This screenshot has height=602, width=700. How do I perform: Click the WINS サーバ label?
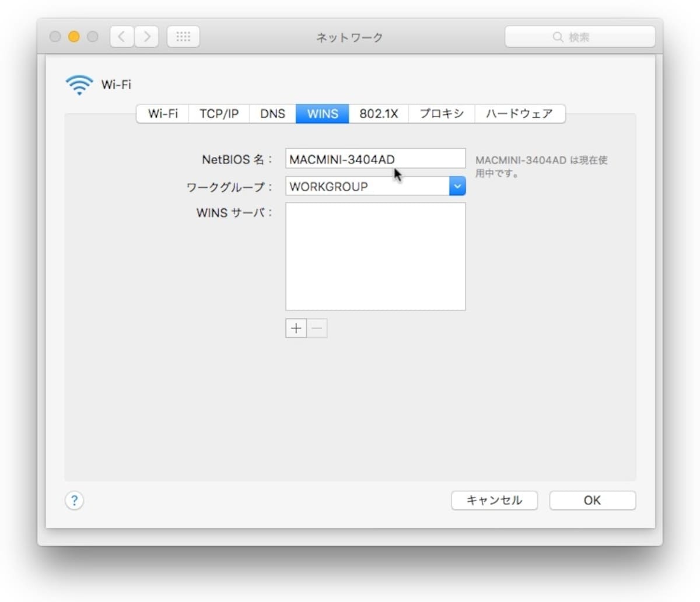(235, 213)
